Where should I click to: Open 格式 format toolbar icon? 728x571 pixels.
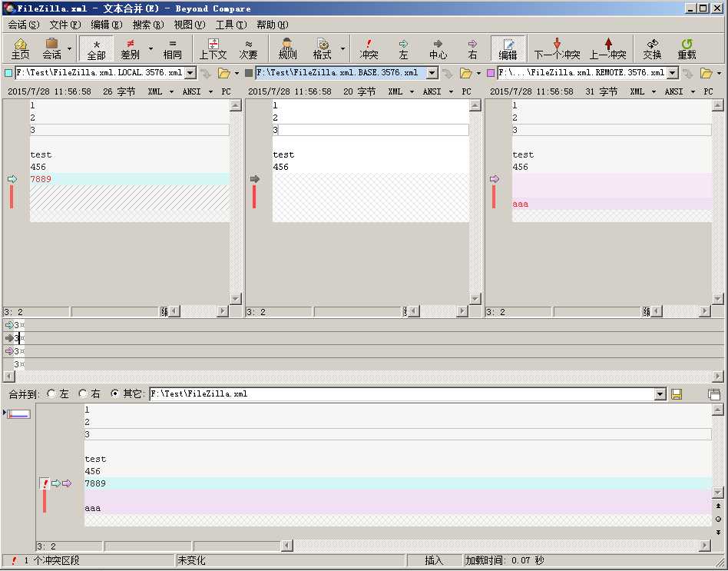(323, 48)
